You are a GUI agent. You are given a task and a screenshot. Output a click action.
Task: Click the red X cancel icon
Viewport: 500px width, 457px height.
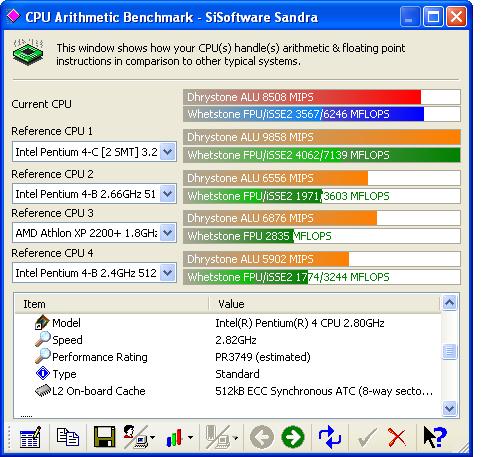point(397,437)
